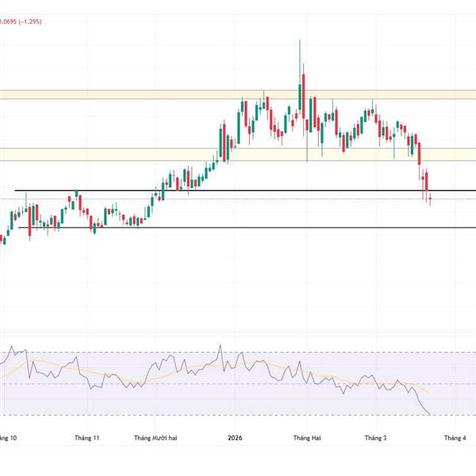The height and width of the screenshot is (476, 476).
Task: Click the tallest wick peak before Tháng Hai
Action: click(300, 41)
